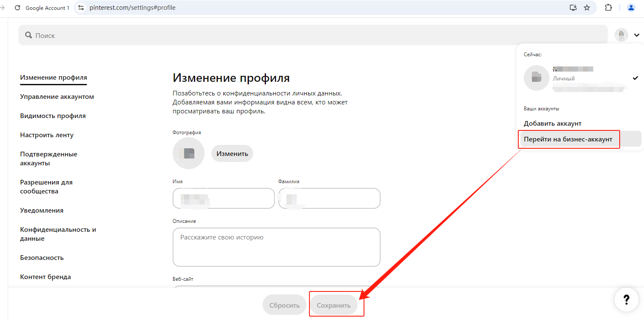The height and width of the screenshot is (320, 644).
Task: Open Конфиденциальность и данные section
Action: [58, 234]
